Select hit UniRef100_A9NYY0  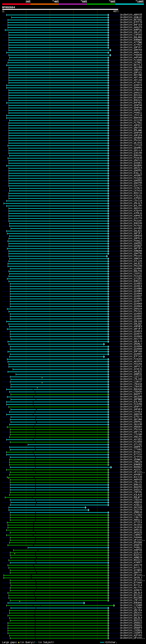click(131, 70)
